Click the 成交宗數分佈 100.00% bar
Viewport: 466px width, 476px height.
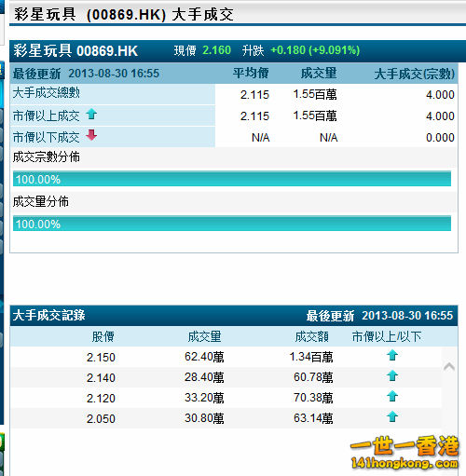[x=232, y=179]
